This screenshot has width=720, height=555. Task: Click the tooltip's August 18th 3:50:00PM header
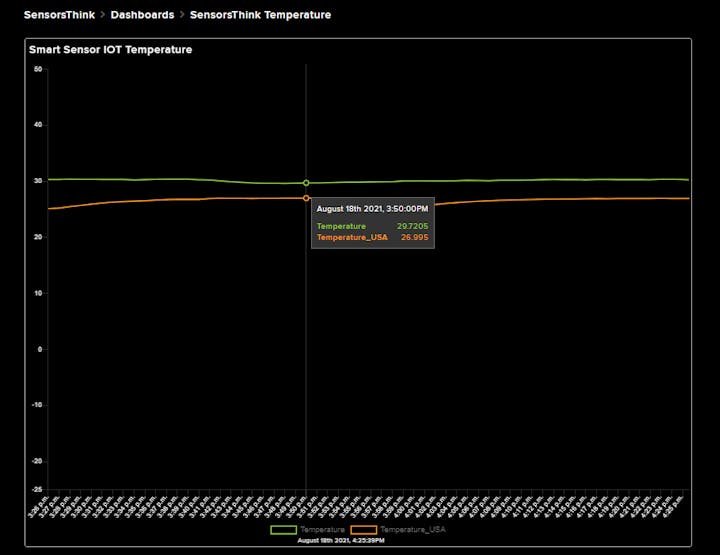click(x=372, y=209)
